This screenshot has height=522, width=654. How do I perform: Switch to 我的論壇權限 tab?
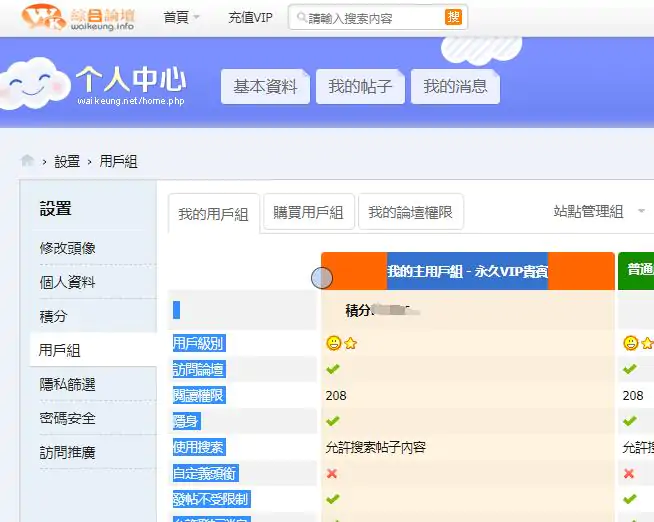411,212
